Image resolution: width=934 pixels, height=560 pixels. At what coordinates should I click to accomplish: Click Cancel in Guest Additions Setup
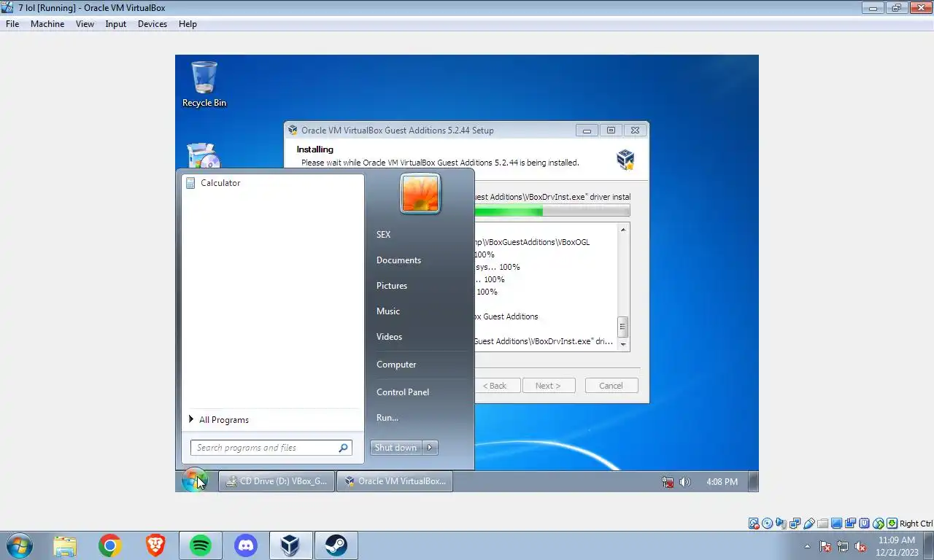[x=611, y=386]
